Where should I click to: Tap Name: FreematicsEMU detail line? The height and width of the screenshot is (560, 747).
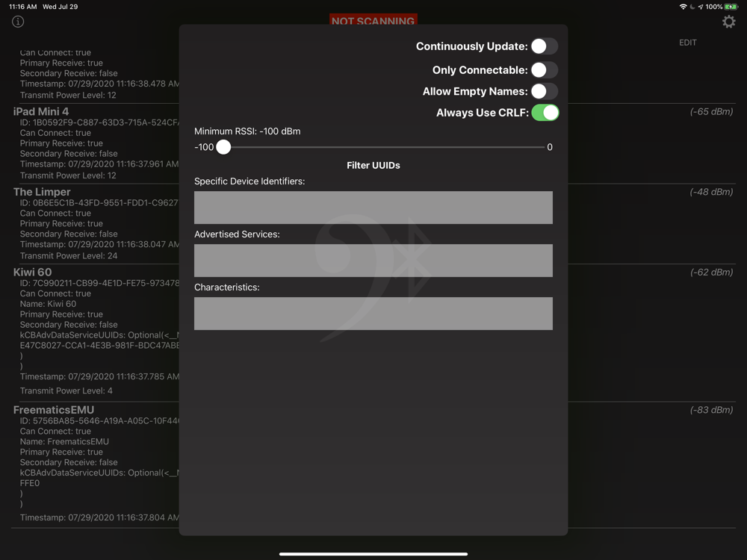pos(64,441)
